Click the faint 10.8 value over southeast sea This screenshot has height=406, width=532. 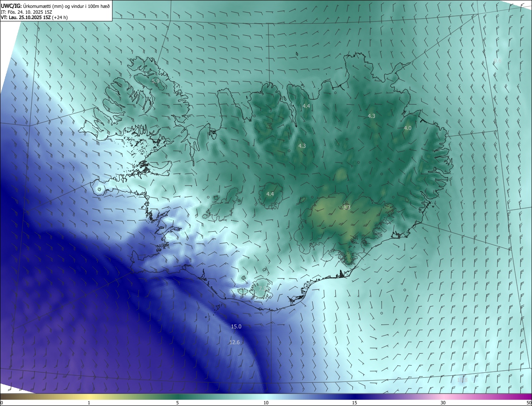click(x=462, y=380)
